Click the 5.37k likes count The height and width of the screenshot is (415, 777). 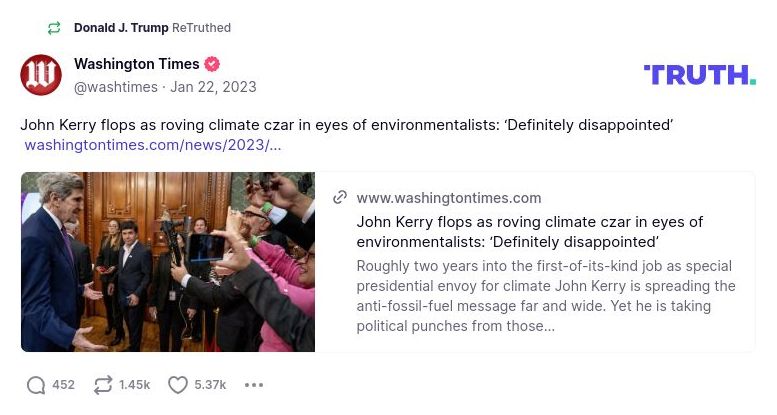[x=210, y=385]
